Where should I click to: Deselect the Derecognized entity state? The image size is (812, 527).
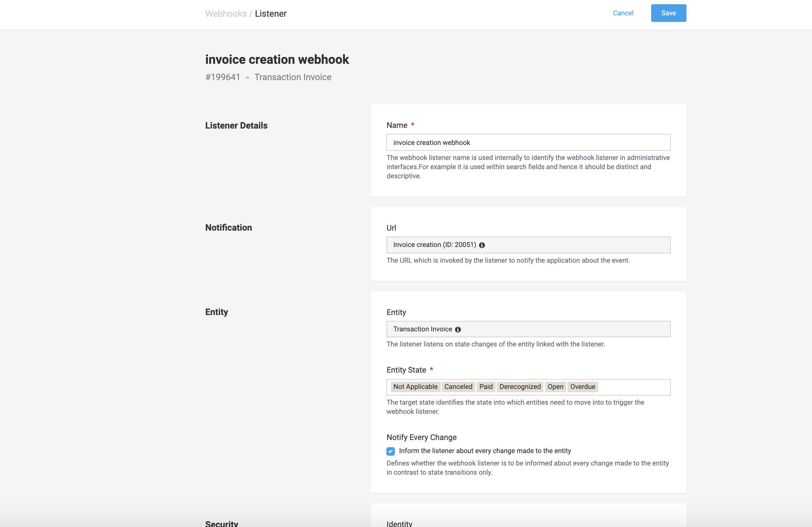(x=520, y=386)
